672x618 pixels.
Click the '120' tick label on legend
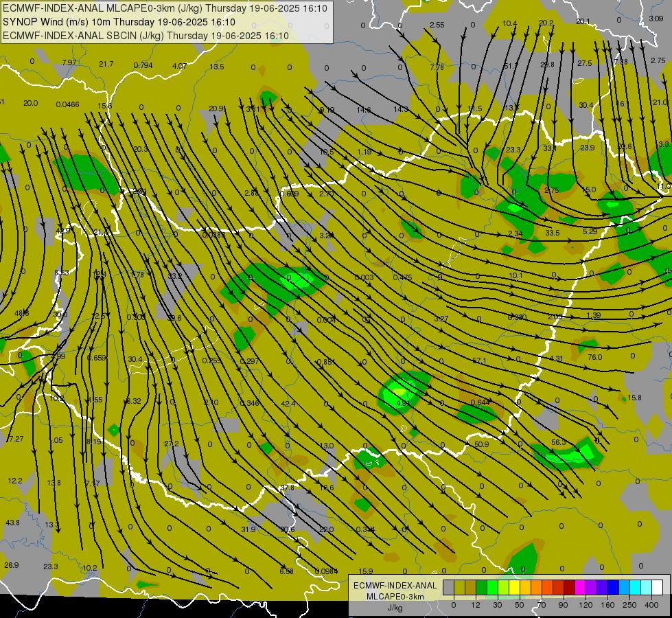[x=586, y=605]
